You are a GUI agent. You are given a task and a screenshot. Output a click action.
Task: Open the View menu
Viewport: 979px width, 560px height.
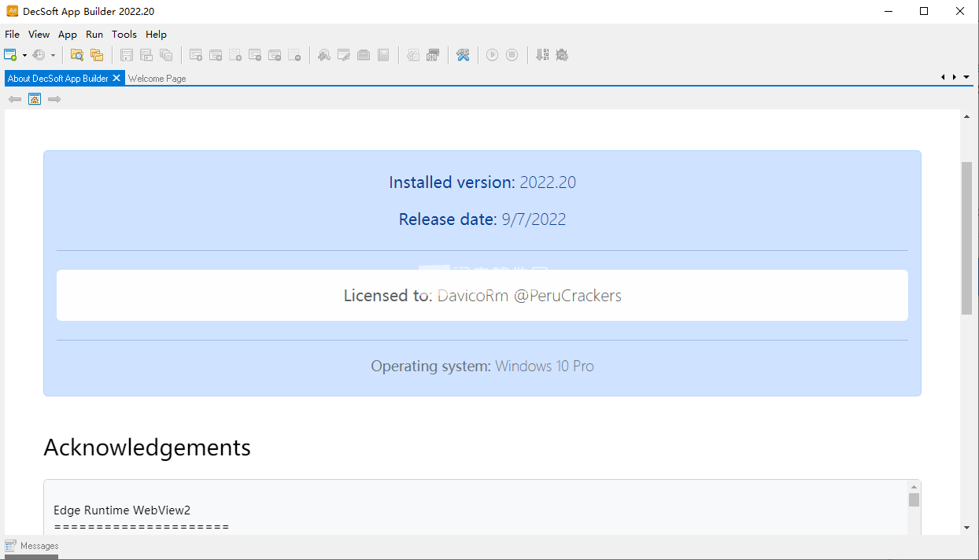tap(39, 35)
